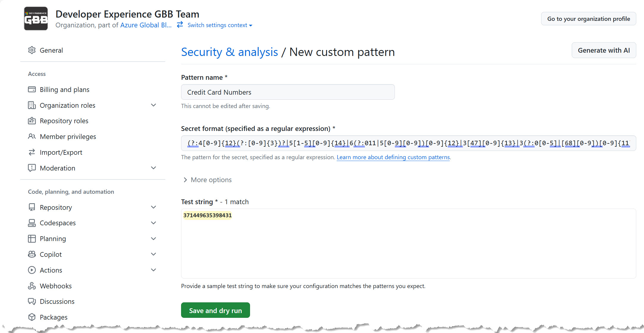Viewport: 644px width, 333px height.
Task: Click the Import/Export arrows icon
Action: tap(32, 152)
